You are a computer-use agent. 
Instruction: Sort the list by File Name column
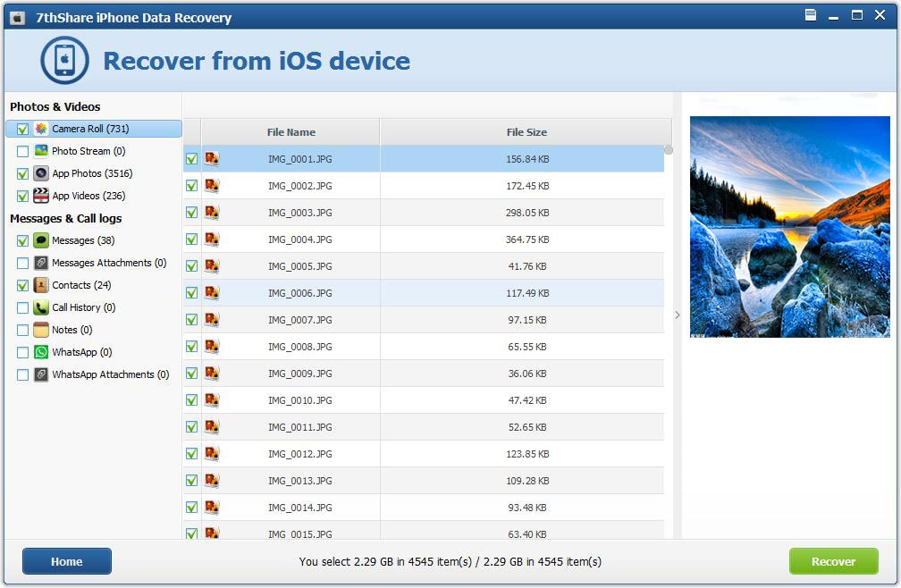(291, 132)
